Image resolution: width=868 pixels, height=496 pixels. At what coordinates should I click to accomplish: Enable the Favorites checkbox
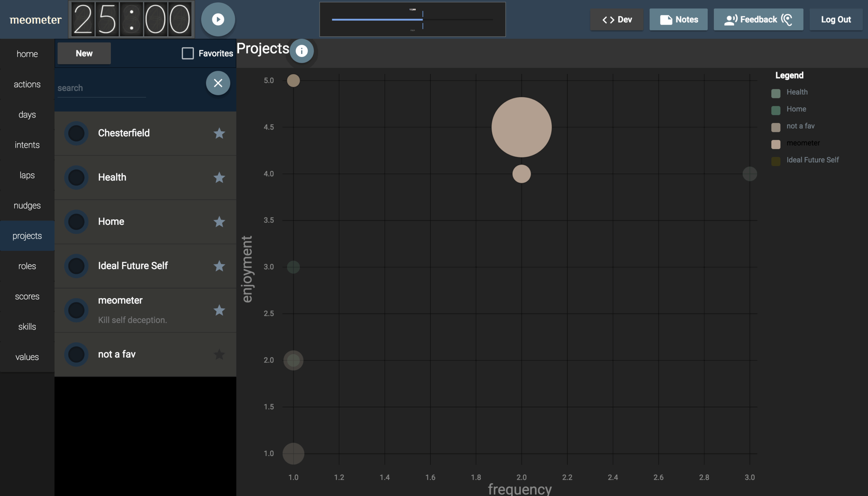coord(188,53)
